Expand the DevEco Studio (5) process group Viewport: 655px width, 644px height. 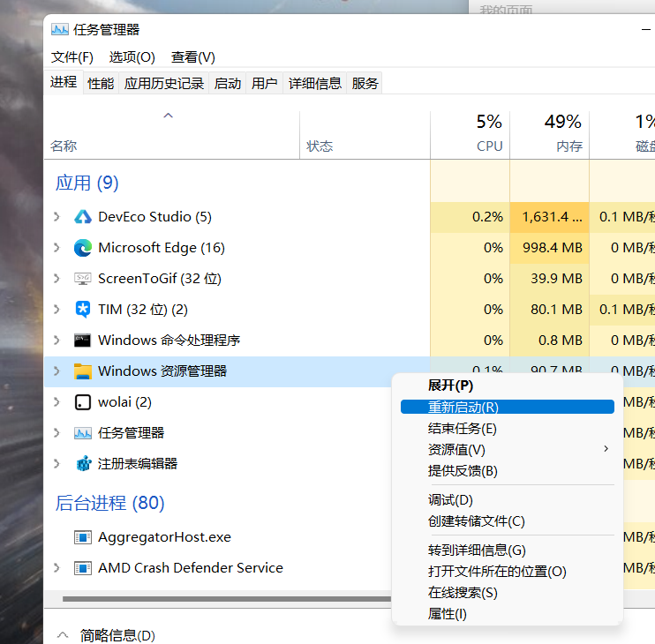pos(56,217)
